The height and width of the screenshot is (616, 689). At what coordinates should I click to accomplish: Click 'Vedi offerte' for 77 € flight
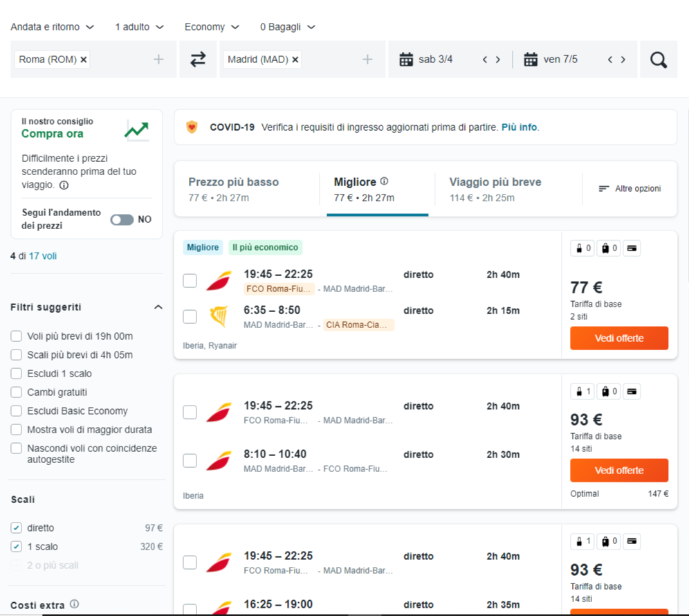click(619, 338)
